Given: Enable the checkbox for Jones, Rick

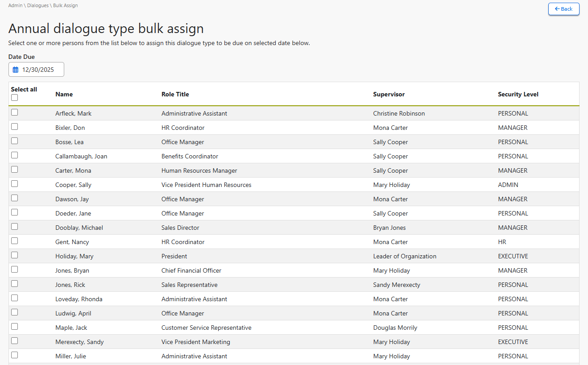Looking at the screenshot, I should point(15,284).
